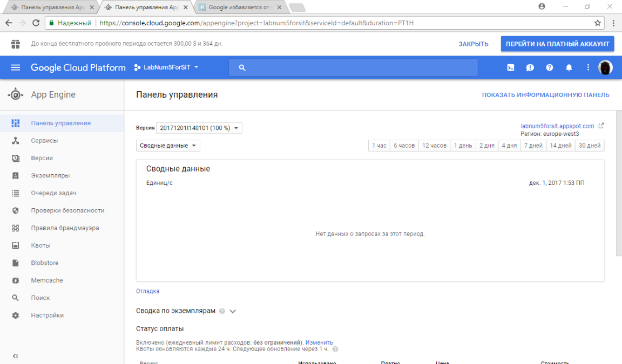Image resolution: width=622 pixels, height=364 pixels.
Task: Open the help question mark icon
Action: (550, 68)
